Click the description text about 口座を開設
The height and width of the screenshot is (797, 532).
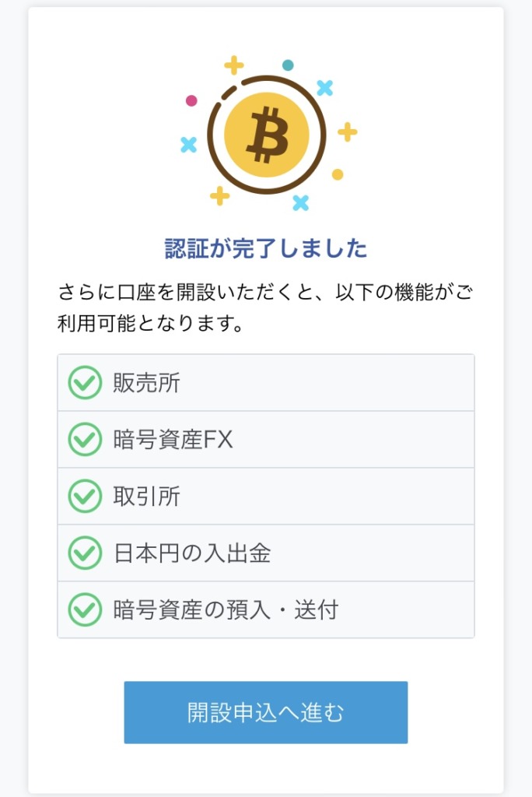[x=265, y=307]
